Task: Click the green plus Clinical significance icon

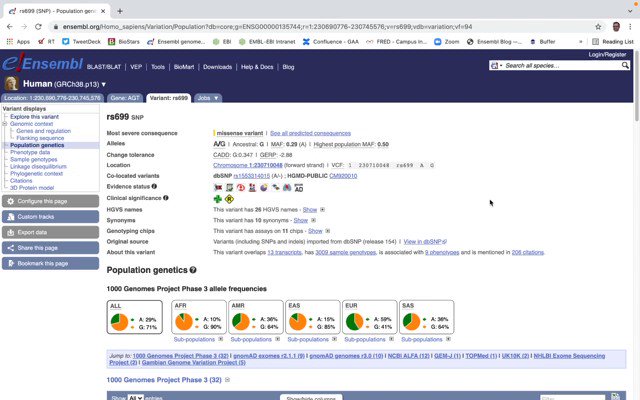Action: [x=218, y=199]
